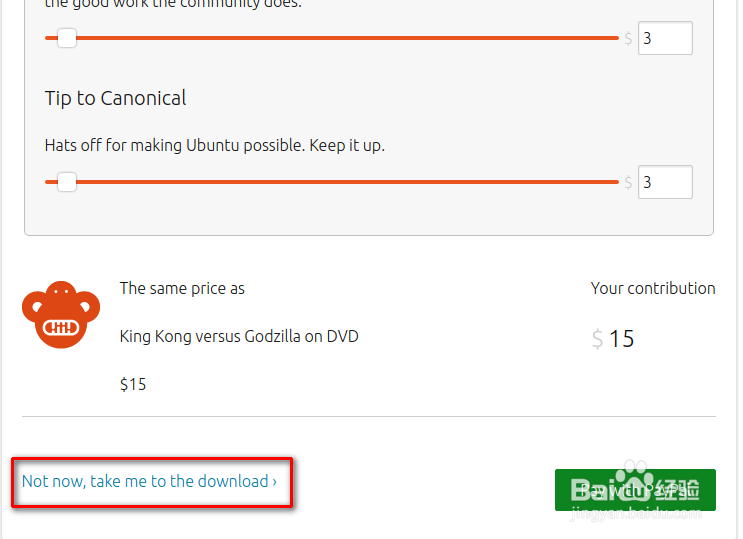Click 'Not now, take me to the download'
This screenshot has width=743, height=539.
tap(149, 481)
